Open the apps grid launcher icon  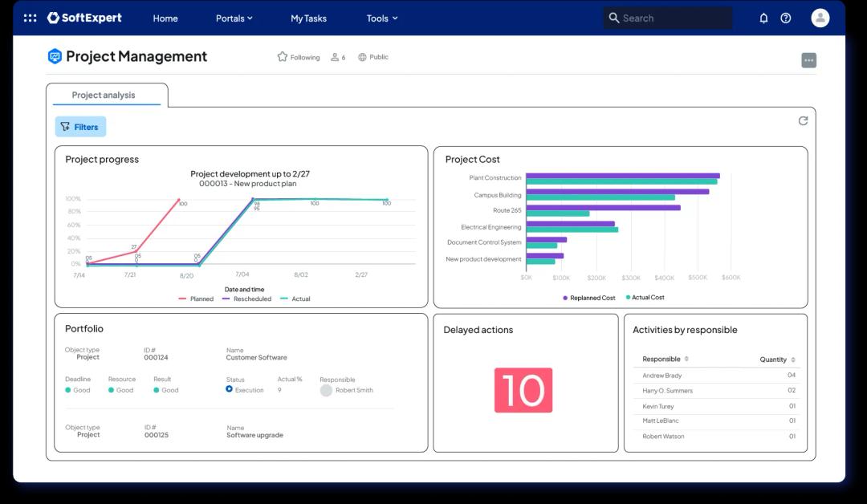click(x=30, y=18)
